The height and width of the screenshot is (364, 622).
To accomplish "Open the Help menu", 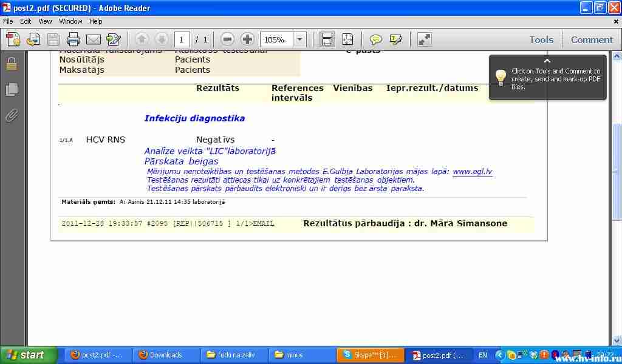I will (x=95, y=21).
